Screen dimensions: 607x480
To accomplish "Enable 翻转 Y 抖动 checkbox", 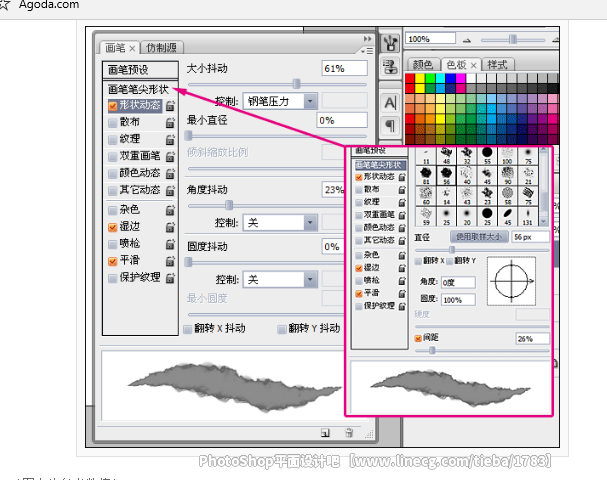I will tap(282, 329).
